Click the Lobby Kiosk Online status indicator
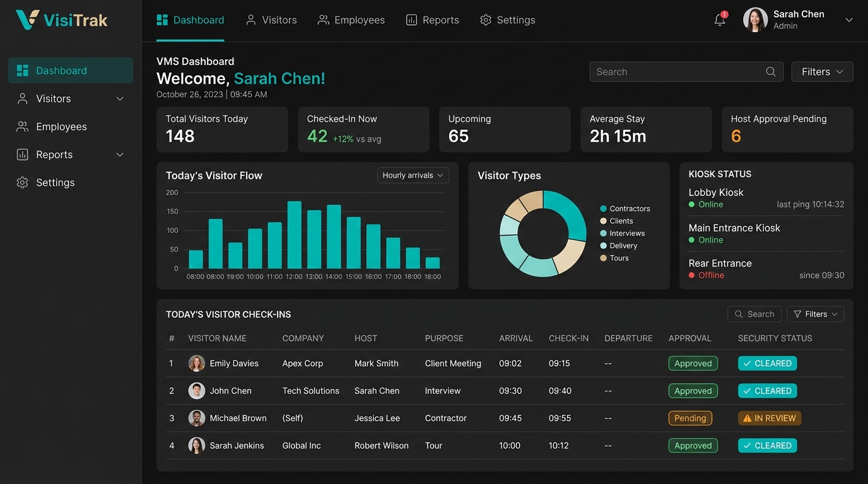868x484 pixels. [x=706, y=204]
